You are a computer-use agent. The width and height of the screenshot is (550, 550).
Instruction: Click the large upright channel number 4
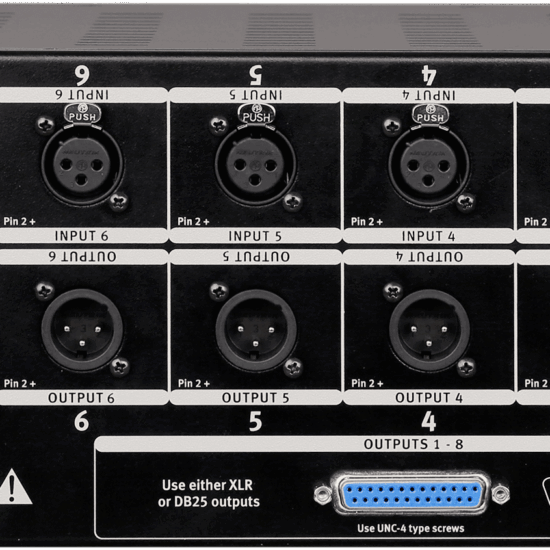[429, 421]
